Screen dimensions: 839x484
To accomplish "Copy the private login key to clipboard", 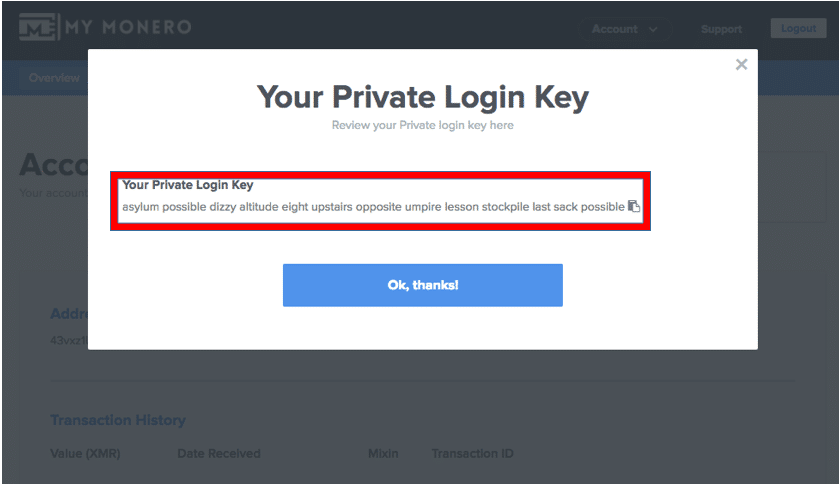I will pyautogui.click(x=634, y=206).
